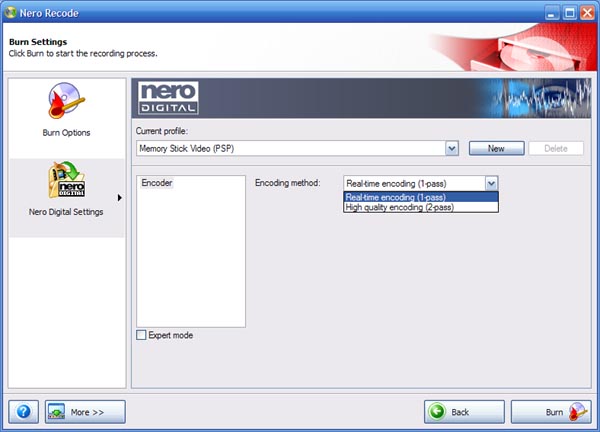
Task: Open the Burn Options panel icon
Action: tap(66, 101)
